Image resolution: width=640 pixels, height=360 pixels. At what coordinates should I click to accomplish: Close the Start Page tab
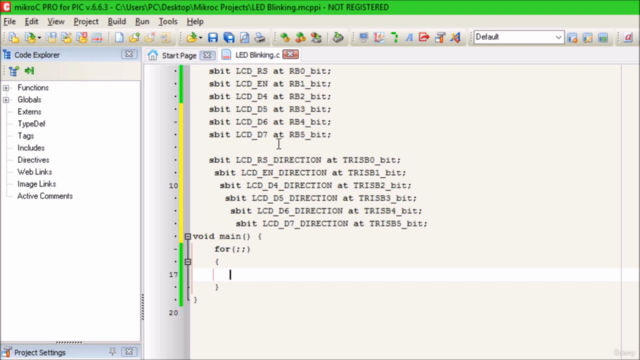[207, 55]
